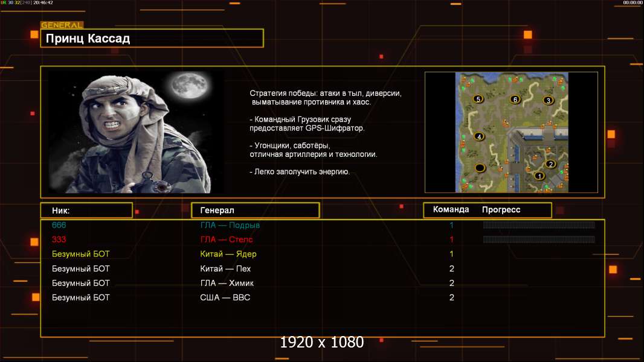Choose start position 4 on the map
This screenshot has height=362, width=644.
coord(480,136)
